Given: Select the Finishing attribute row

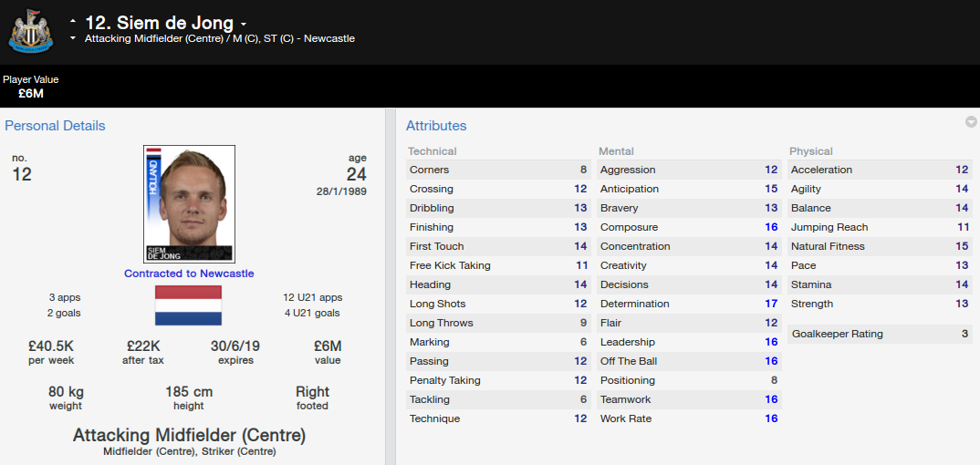Looking at the screenshot, I should [x=498, y=227].
